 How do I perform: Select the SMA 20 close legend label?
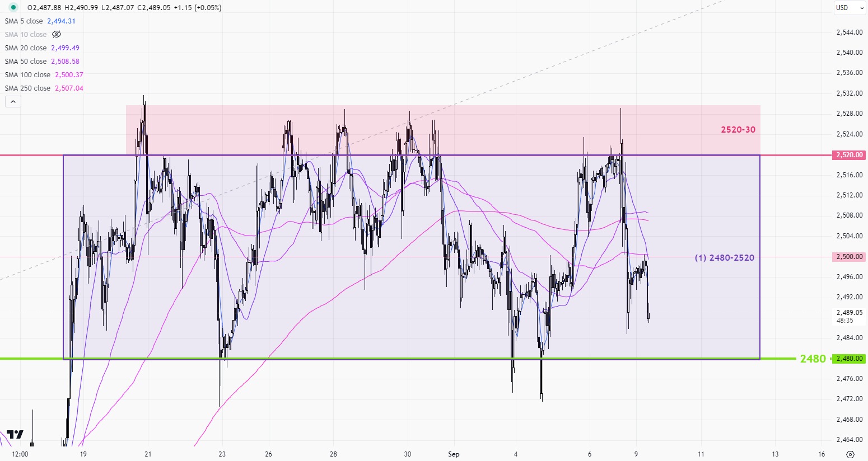coord(26,48)
